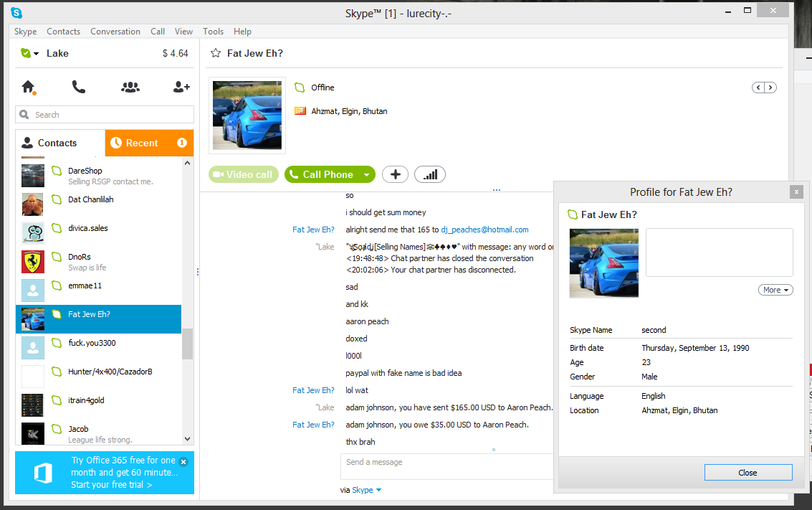Open the Help menu

pos(242,32)
